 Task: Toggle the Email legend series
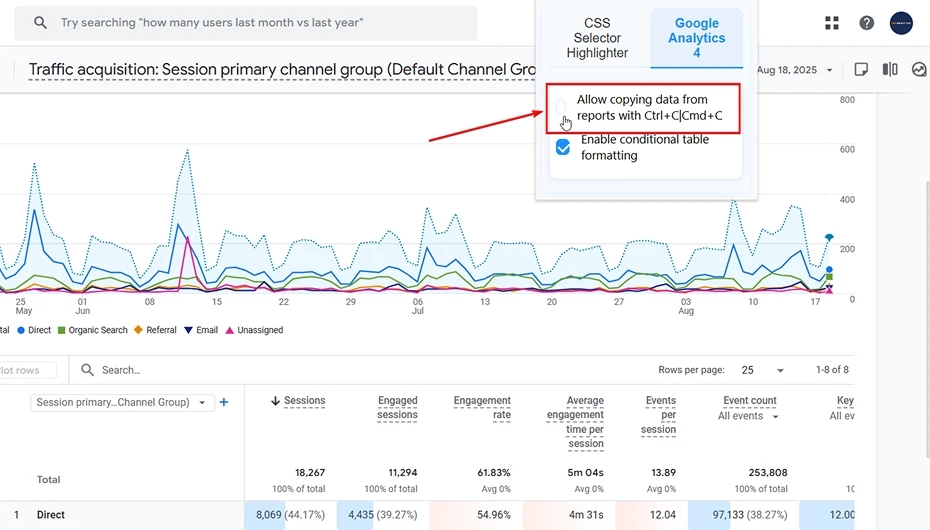click(x=201, y=330)
